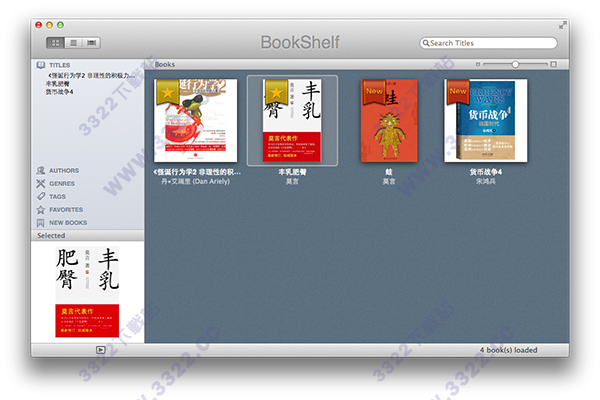Select the red 蛙 book cover
600x400 pixels.
tap(389, 121)
